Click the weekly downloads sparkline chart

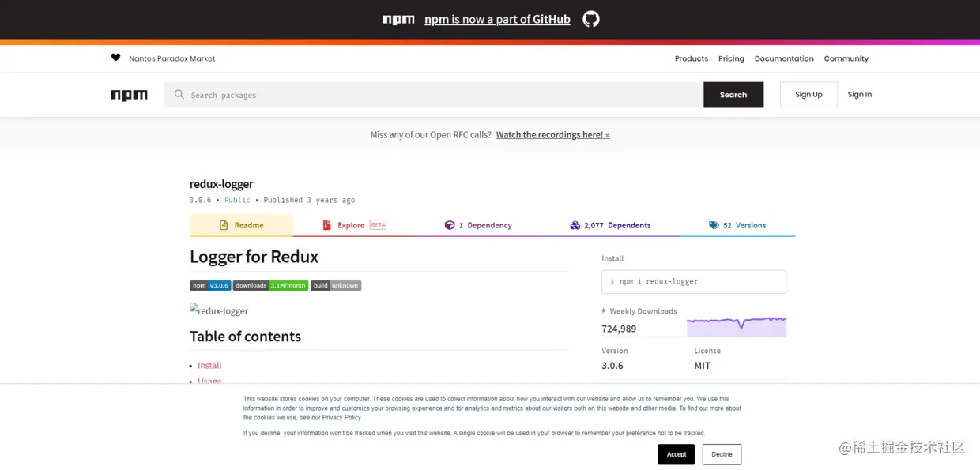coord(737,326)
